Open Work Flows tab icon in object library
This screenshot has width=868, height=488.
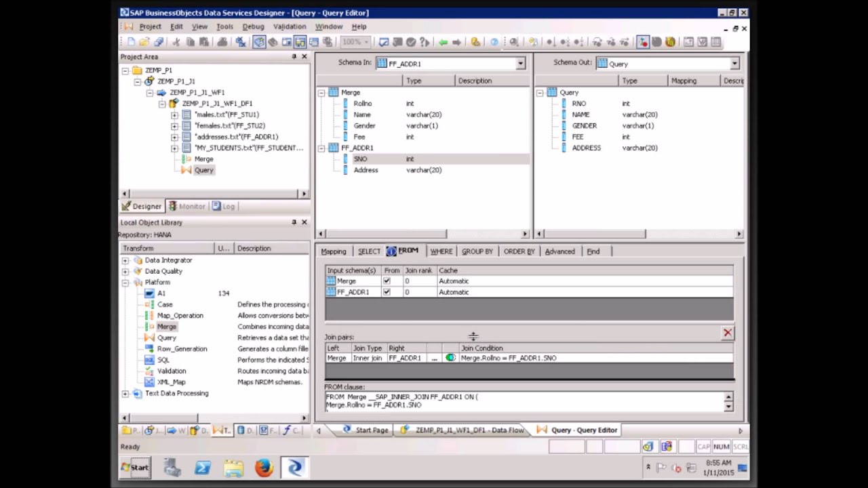coord(172,430)
